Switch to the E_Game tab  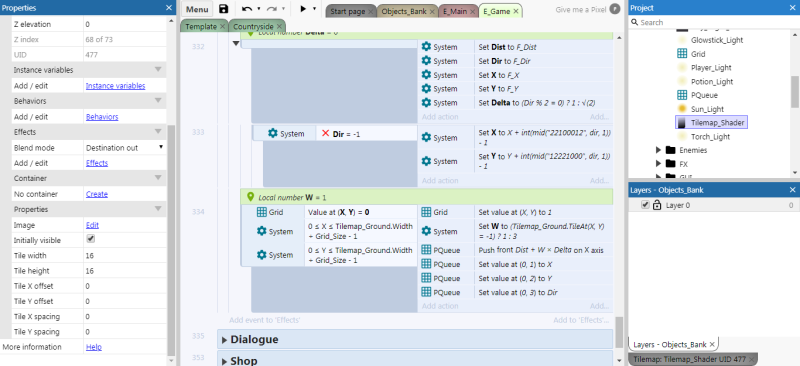coord(496,11)
